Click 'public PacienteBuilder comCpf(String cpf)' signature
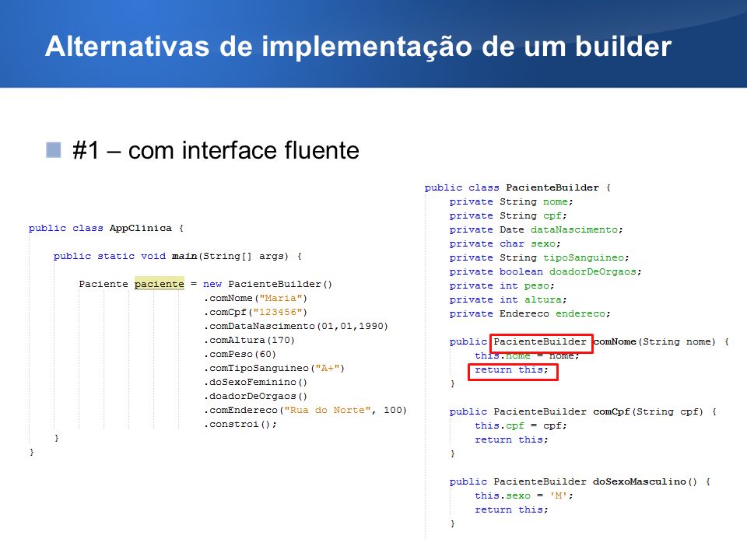 click(x=577, y=412)
